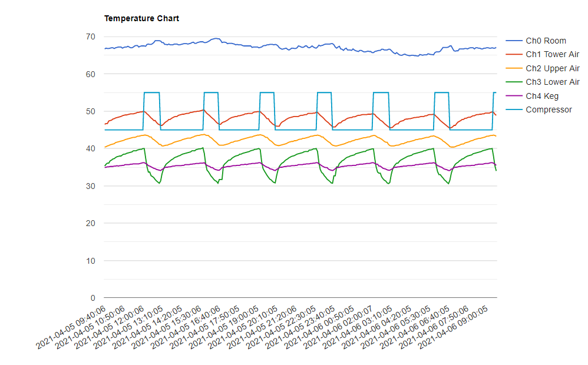Viewport: 588px width, 365px height.
Task: Click the 2021-04-05 17:50:05 x-axis label
Action: point(205,327)
